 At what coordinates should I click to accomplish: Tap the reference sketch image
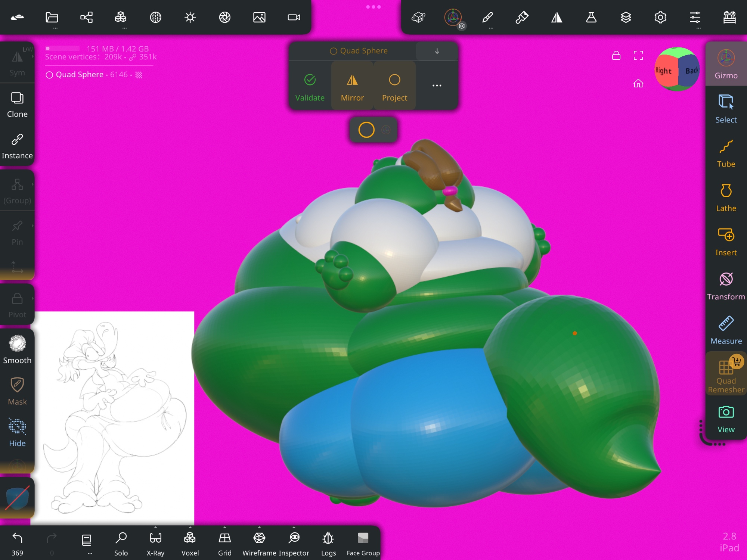(x=114, y=417)
